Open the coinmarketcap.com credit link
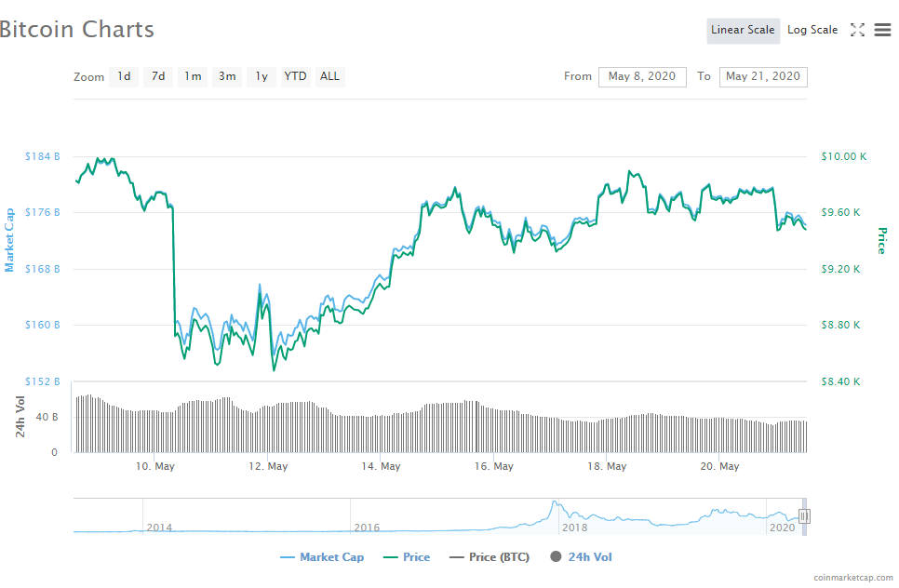Screen dimensions: 899x588 point(852,578)
